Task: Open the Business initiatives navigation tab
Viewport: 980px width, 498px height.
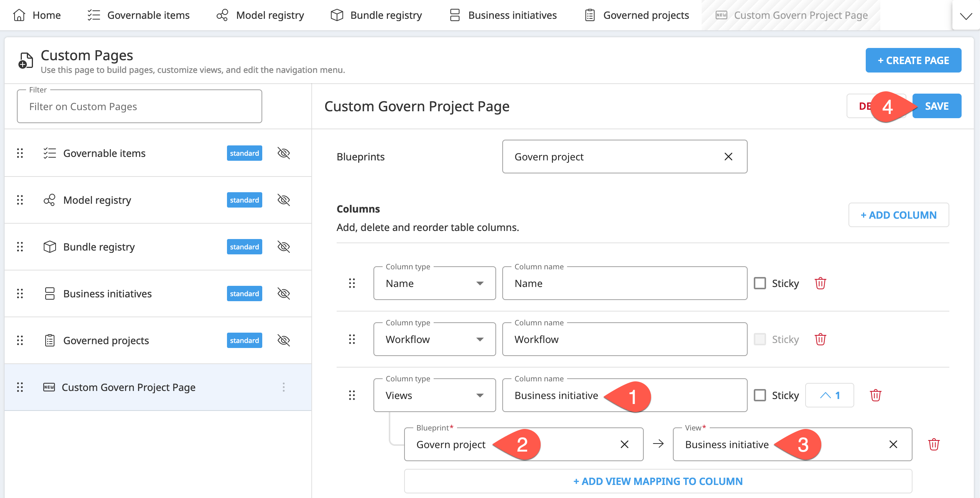Action: click(x=503, y=15)
